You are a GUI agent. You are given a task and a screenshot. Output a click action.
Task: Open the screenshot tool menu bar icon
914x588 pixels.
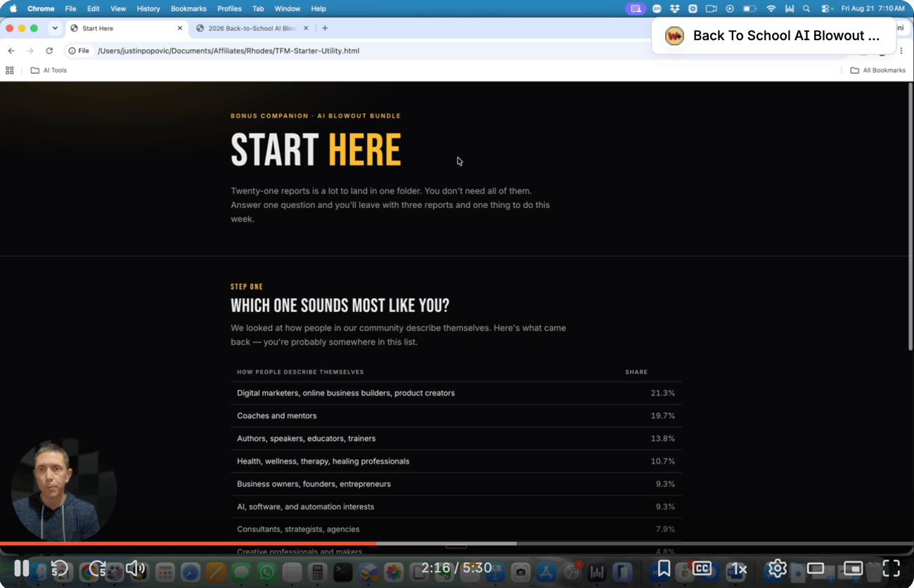(693, 8)
